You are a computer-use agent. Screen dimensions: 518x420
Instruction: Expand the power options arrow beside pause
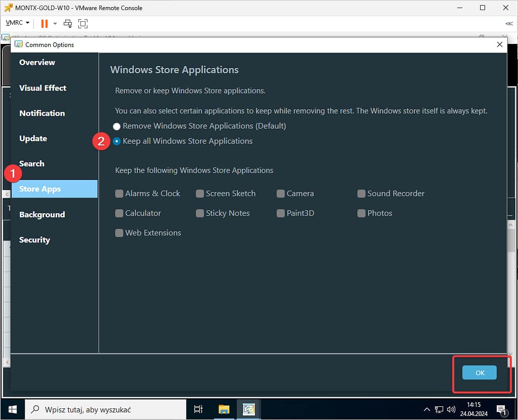55,23
